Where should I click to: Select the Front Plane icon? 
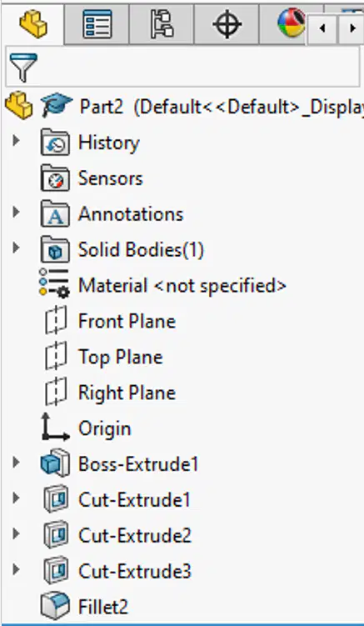(55, 320)
